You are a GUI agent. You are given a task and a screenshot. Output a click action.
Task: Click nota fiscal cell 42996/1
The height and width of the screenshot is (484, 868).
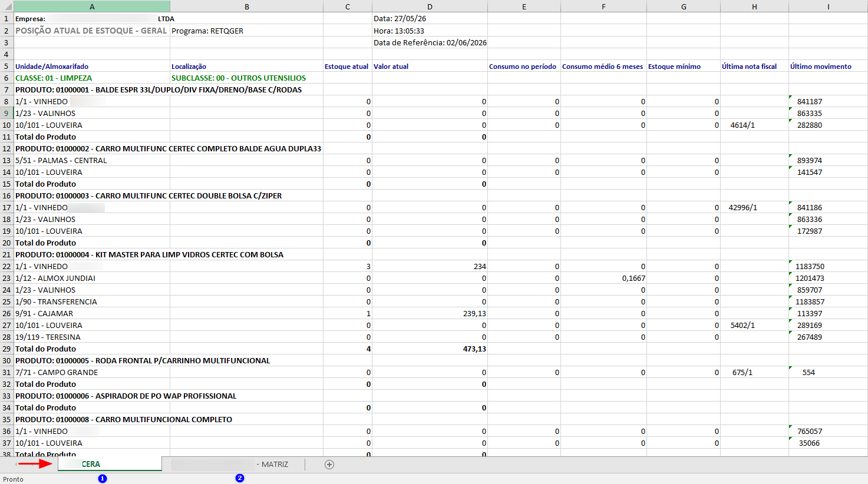(x=754, y=207)
